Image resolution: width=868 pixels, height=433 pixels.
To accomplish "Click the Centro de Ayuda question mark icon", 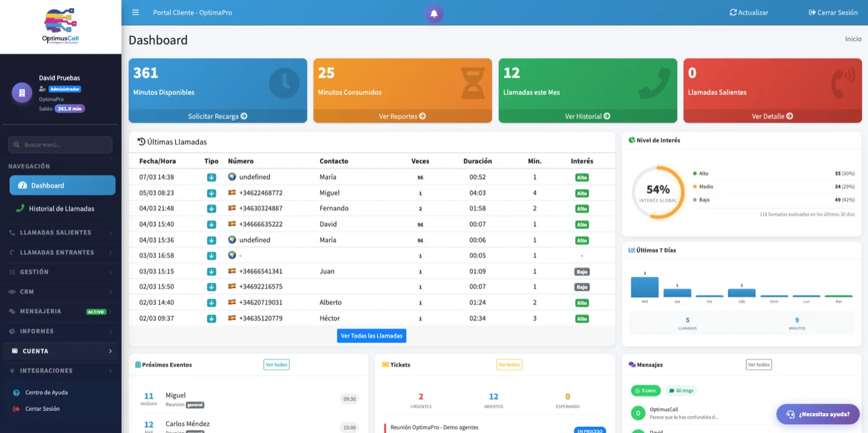I will [17, 392].
